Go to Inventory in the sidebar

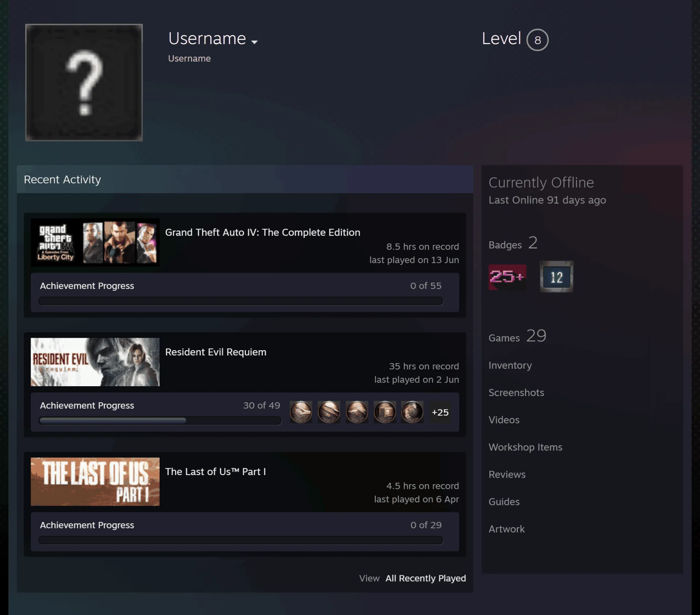(x=510, y=365)
